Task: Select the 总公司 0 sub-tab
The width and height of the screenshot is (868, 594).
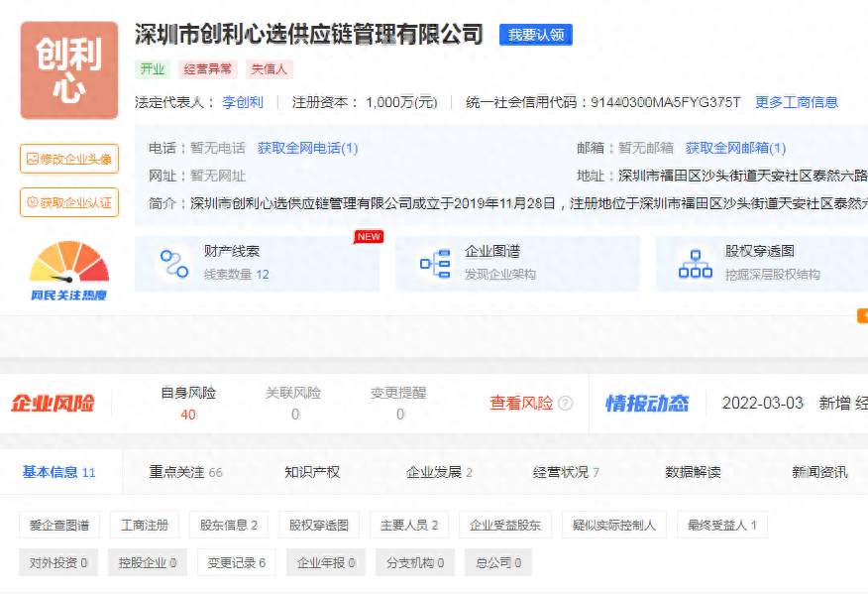Action: coord(498,562)
